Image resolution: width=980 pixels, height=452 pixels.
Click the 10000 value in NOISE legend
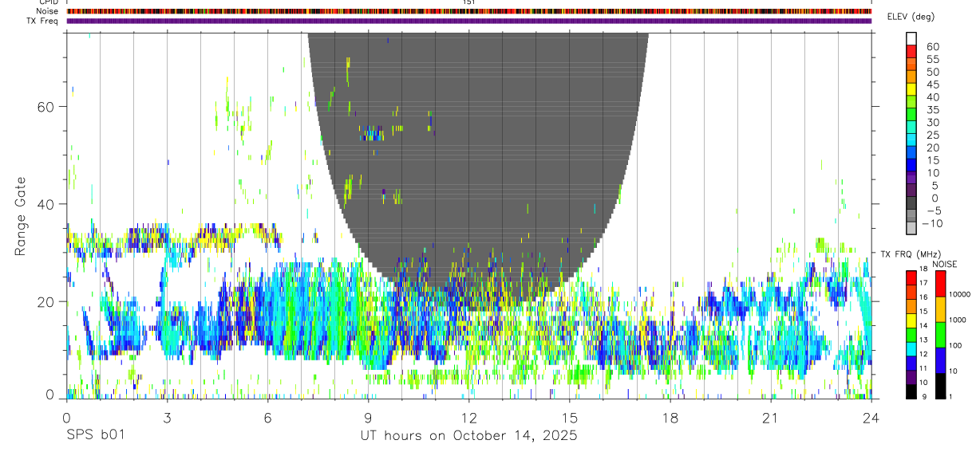tap(958, 294)
